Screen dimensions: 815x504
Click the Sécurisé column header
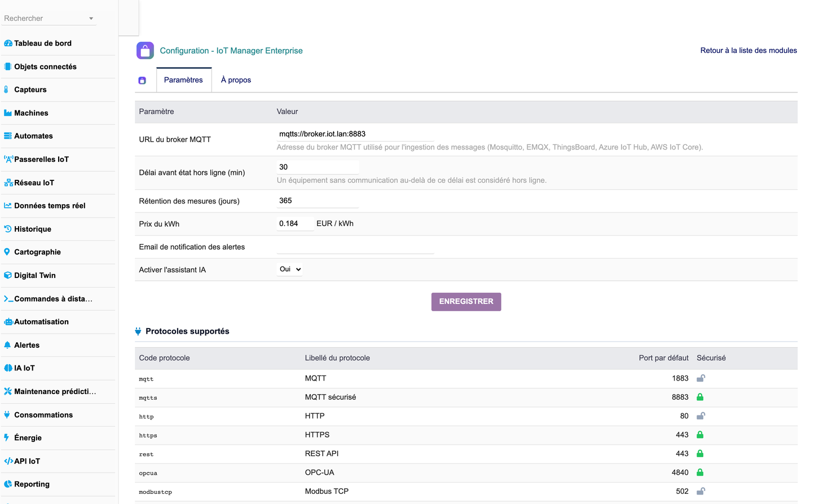711,358
